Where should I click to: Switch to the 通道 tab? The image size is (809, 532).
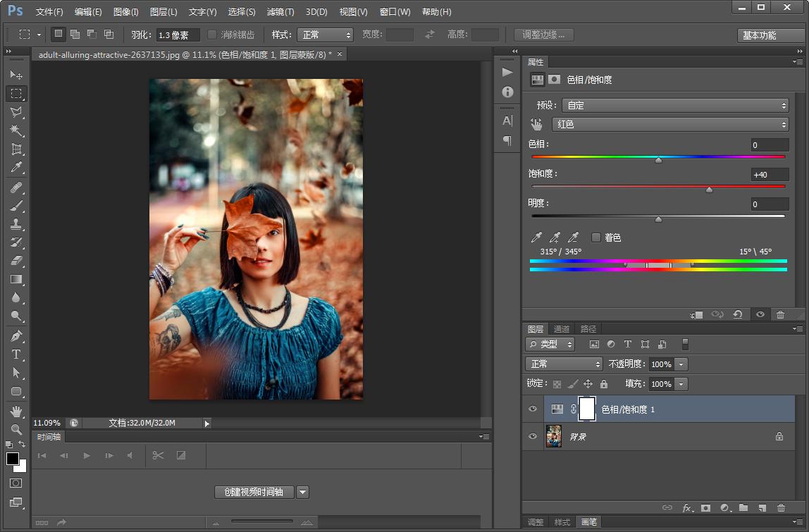pos(562,329)
